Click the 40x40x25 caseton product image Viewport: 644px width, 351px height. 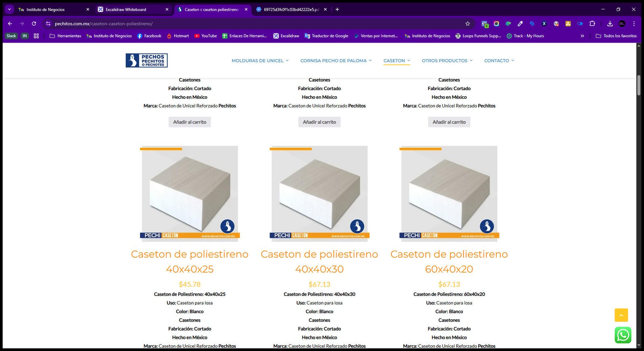click(190, 194)
